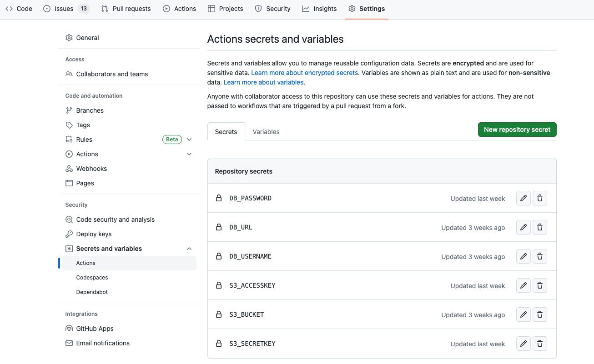
Task: Open Codespaces under Secrets and variables
Action: 92,278
